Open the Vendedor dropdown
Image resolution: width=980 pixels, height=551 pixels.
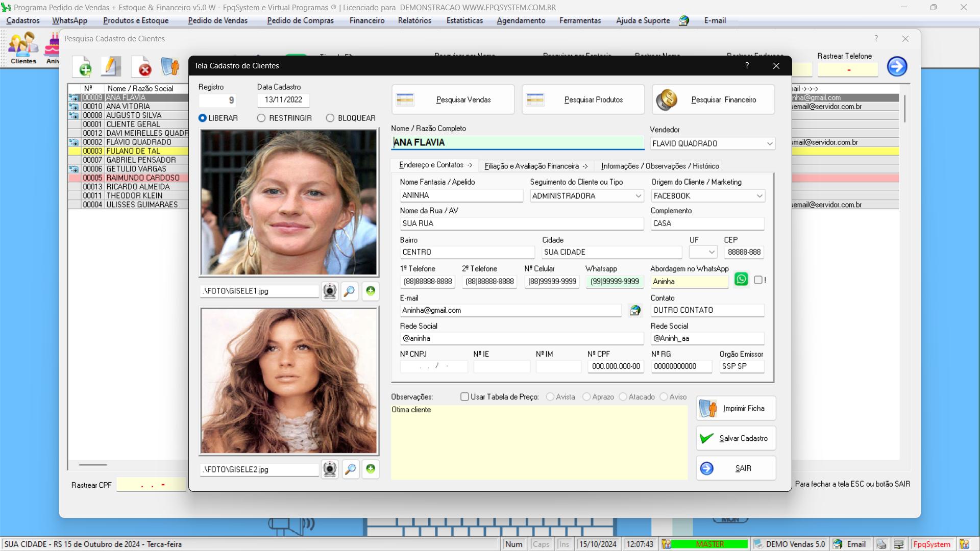[769, 144]
